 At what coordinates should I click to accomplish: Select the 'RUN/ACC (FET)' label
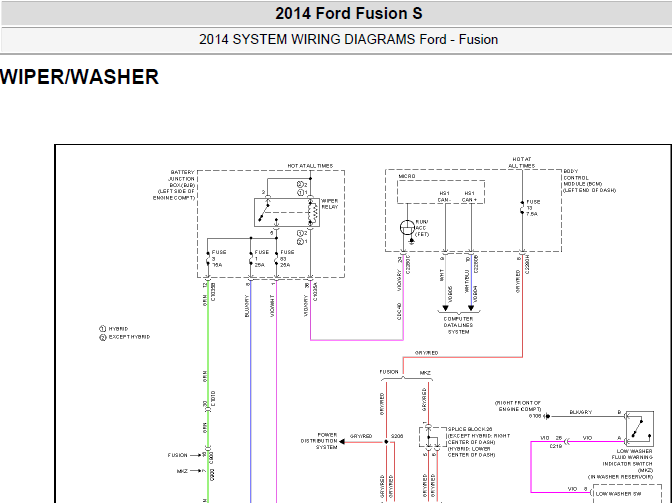click(x=422, y=228)
